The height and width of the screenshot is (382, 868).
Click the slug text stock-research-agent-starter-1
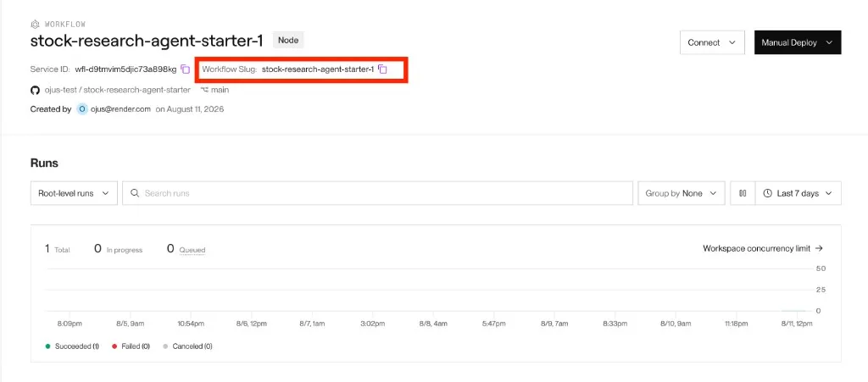pyautogui.click(x=318, y=69)
